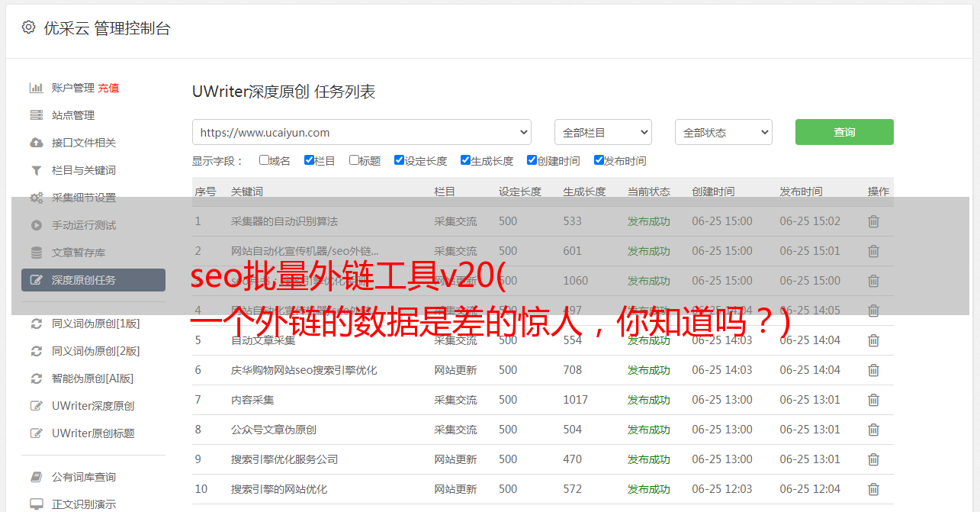This screenshot has height=512, width=980.
Task: Click the 账户管理 bar chart icon
Action: click(x=36, y=88)
